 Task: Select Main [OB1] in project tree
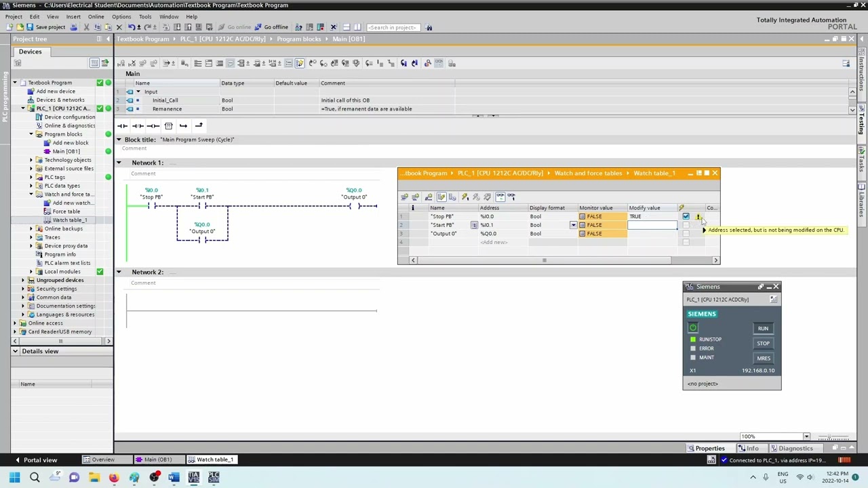click(66, 151)
